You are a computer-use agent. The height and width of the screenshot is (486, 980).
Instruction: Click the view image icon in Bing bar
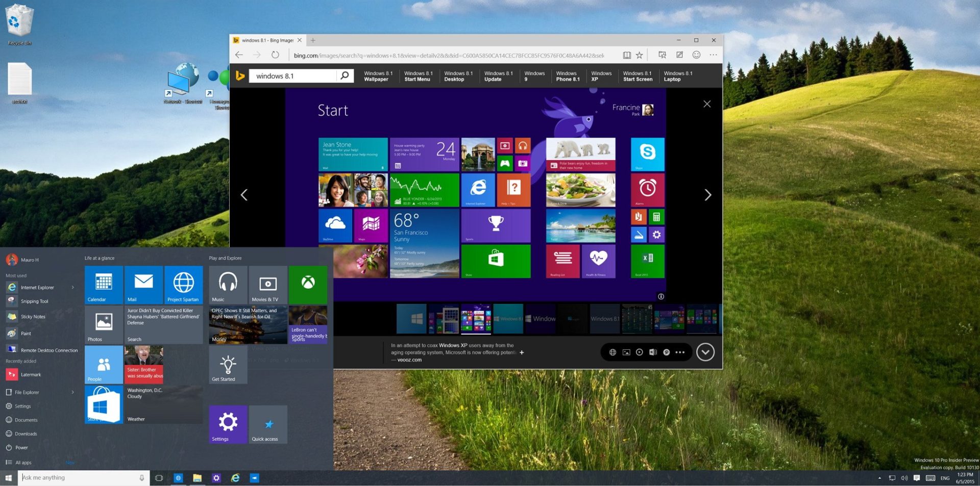(626, 352)
